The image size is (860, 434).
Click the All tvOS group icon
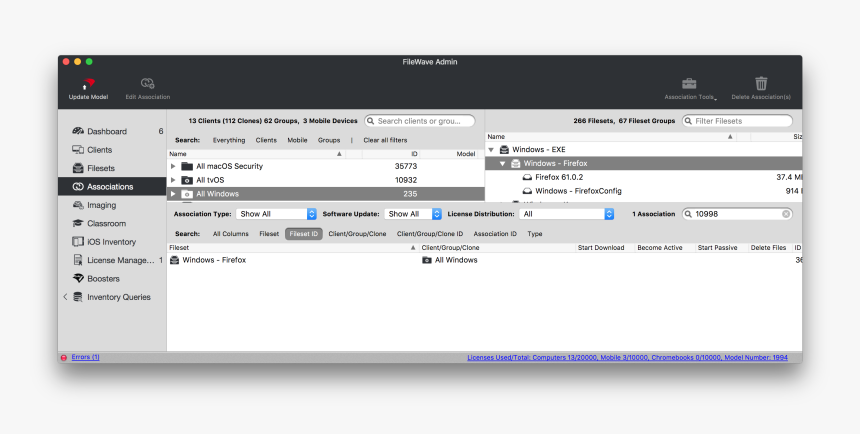click(187, 180)
